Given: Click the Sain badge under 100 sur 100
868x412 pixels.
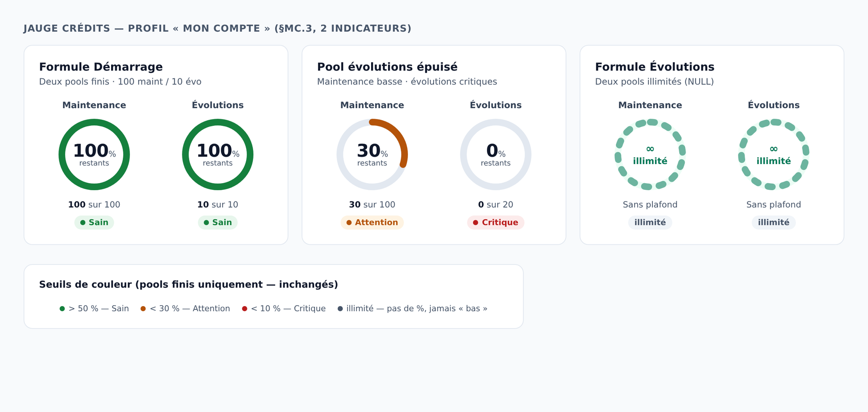Looking at the screenshot, I should (94, 222).
